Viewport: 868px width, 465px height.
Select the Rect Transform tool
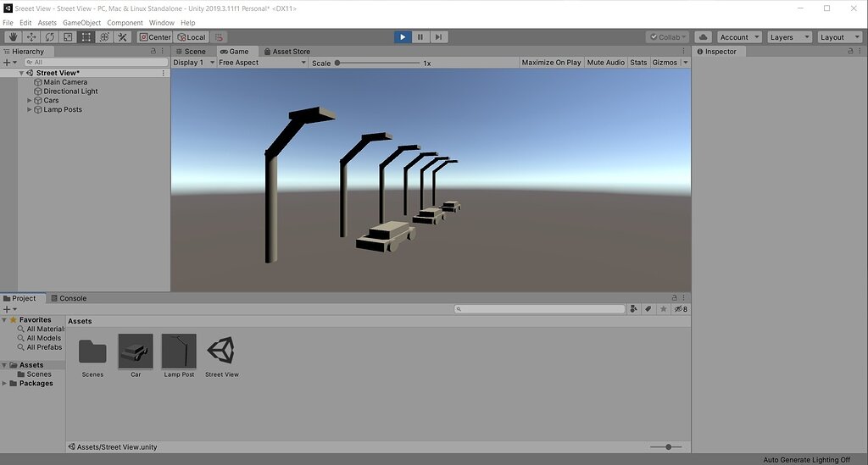click(86, 37)
